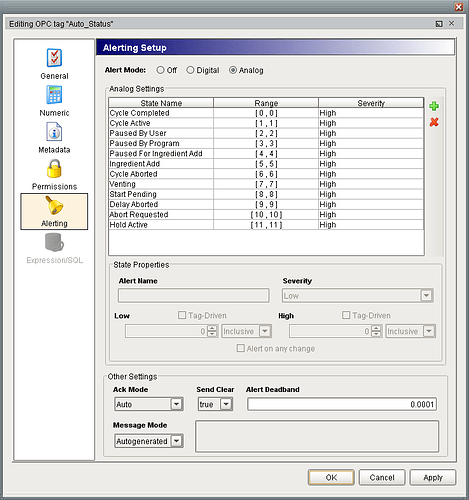Set Alert Mode to Digital

190,70
